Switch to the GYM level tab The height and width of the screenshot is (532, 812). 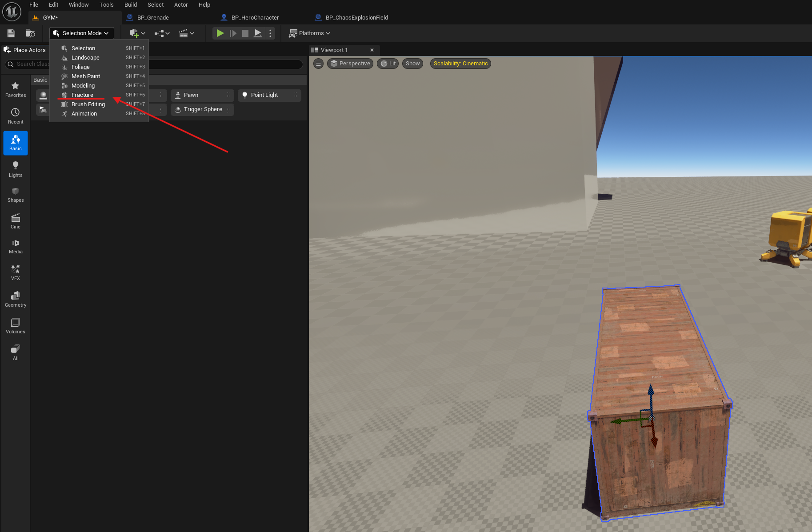75,17
